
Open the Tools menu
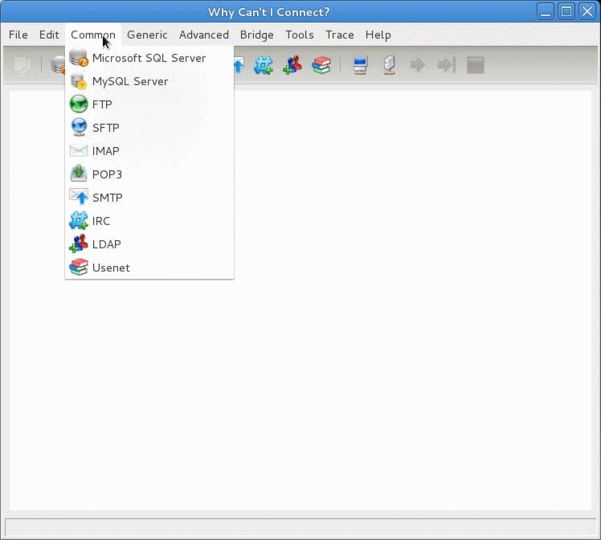(300, 35)
